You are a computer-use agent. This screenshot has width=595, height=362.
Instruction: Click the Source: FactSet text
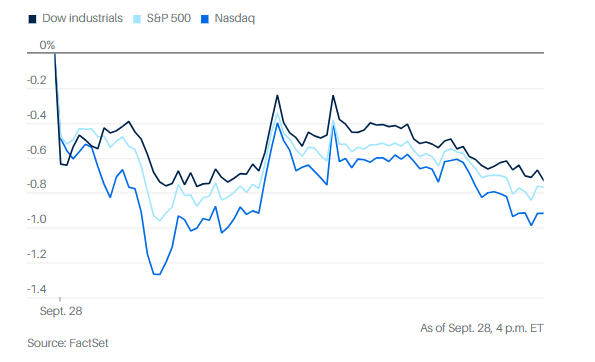click(68, 343)
